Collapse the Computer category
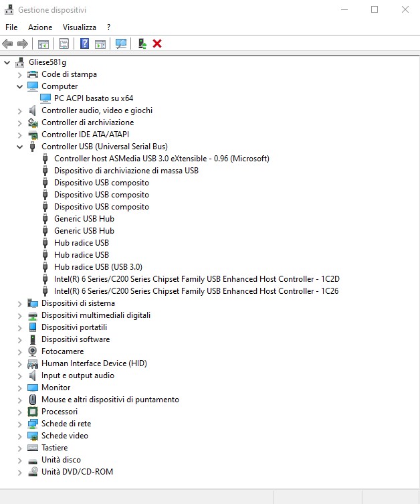The width and height of the screenshot is (420, 504). pos(20,87)
